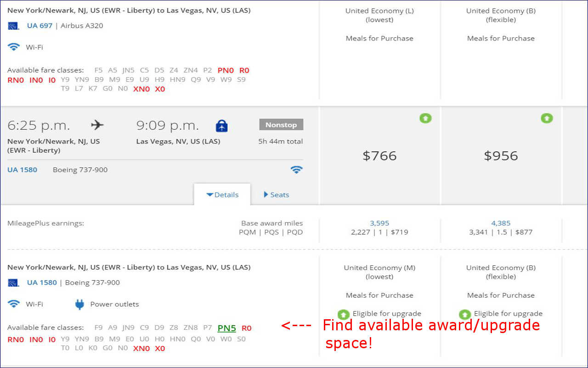Click green upgrade arrow above $956
588x368 pixels.
pos(546,118)
